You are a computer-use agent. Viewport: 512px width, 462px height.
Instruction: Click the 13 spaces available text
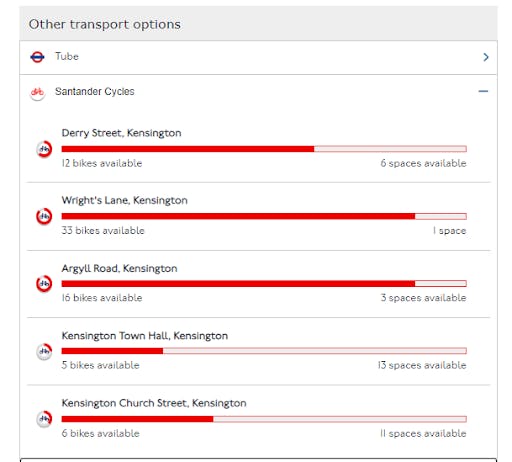coord(422,365)
